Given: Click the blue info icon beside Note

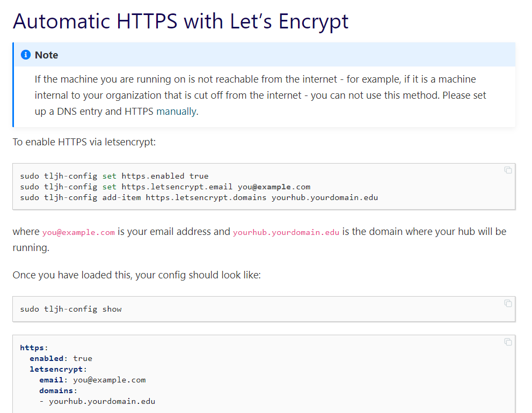Looking at the screenshot, I should [26, 55].
